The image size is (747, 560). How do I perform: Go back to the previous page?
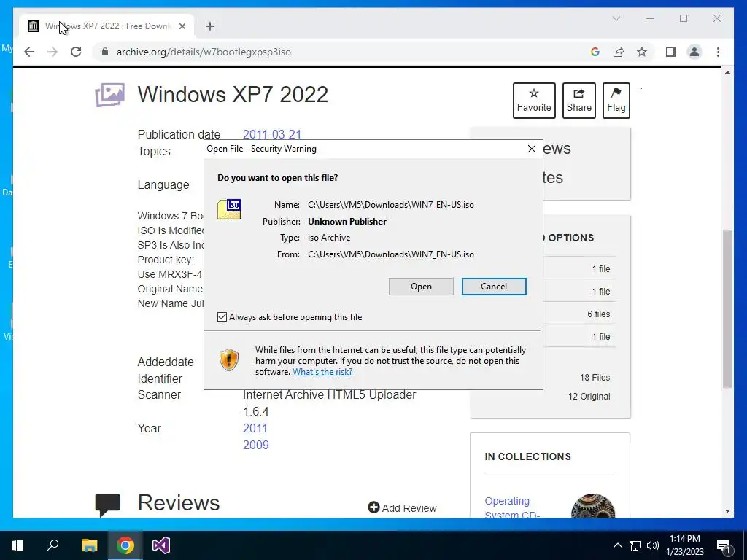click(x=29, y=52)
